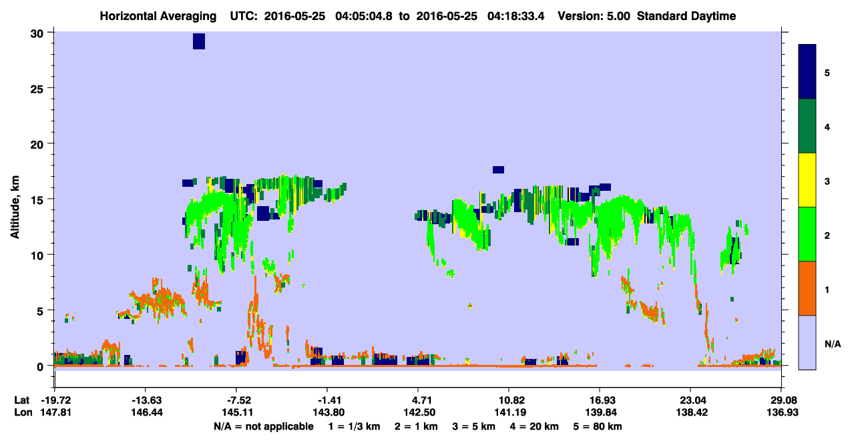Click the 'Lon' row label
Viewport: 868px width, 445px height.
(x=22, y=413)
